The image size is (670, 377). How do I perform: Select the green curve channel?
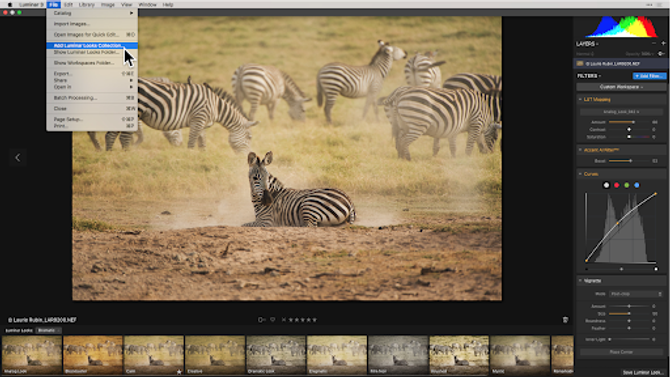click(627, 185)
